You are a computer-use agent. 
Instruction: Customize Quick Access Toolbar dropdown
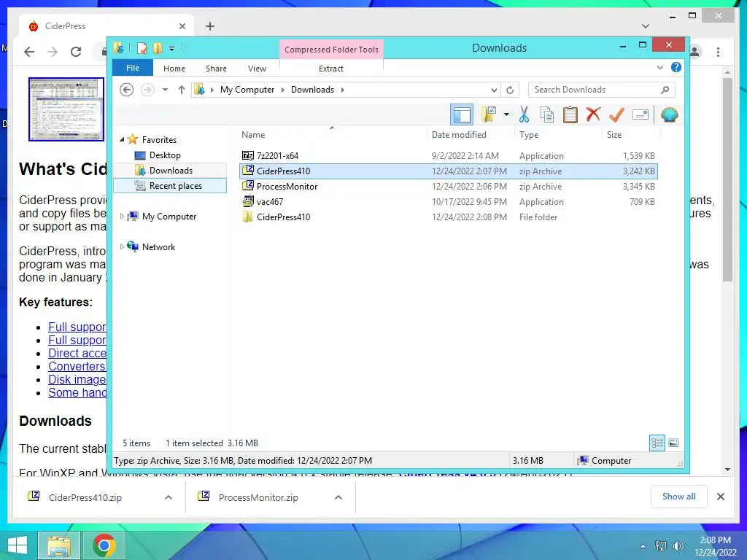point(171,48)
